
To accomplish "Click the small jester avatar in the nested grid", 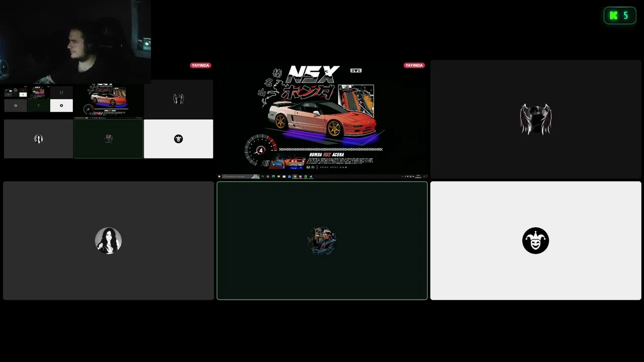I will coord(179,139).
